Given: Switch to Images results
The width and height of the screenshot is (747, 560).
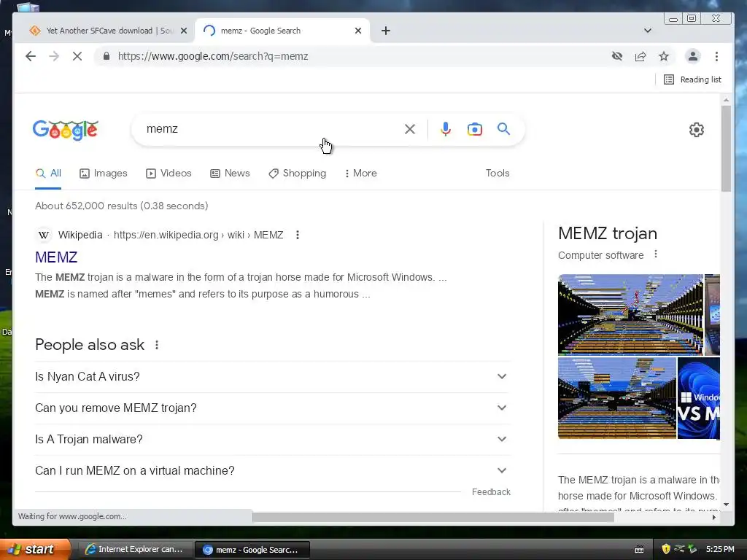Looking at the screenshot, I should click(104, 173).
